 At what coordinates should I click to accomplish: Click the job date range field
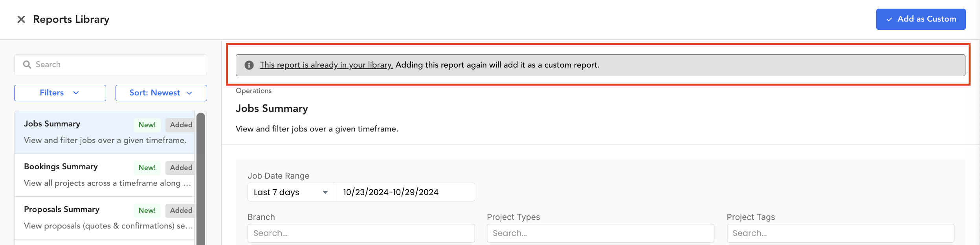[x=406, y=192]
